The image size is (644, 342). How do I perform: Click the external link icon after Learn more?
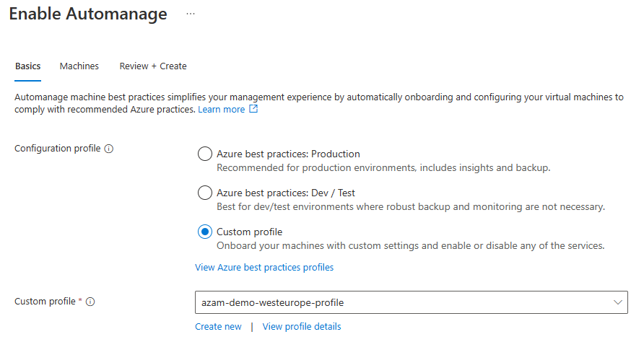pos(253,109)
